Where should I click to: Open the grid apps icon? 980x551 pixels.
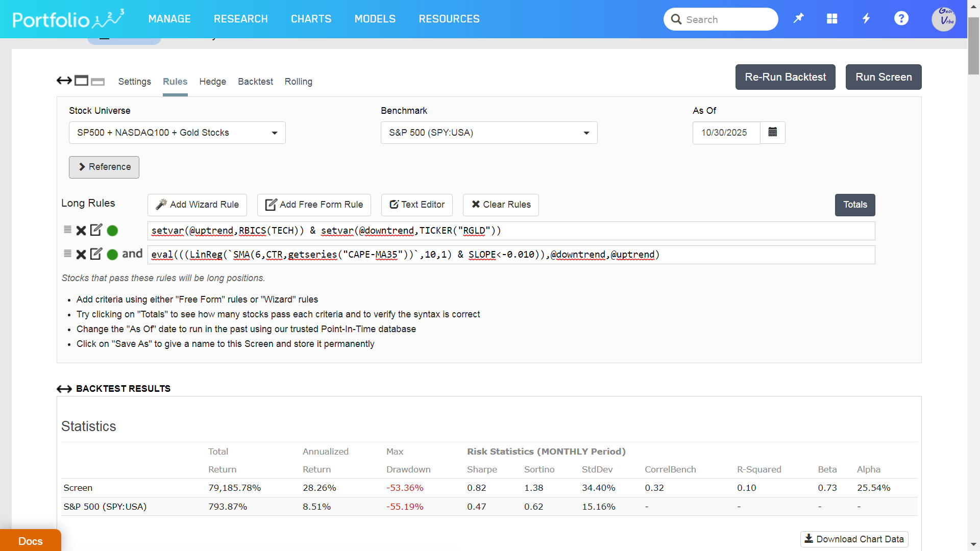pyautogui.click(x=832, y=19)
